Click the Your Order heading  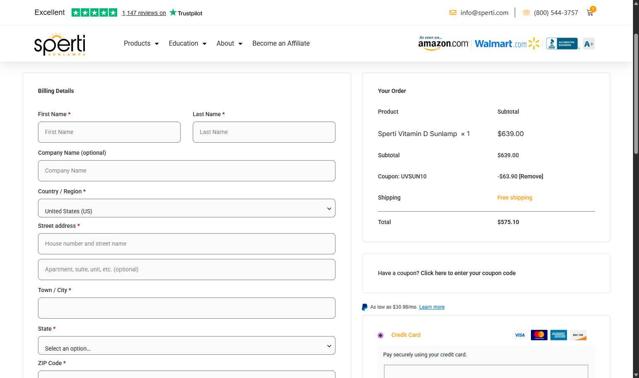pyautogui.click(x=392, y=91)
